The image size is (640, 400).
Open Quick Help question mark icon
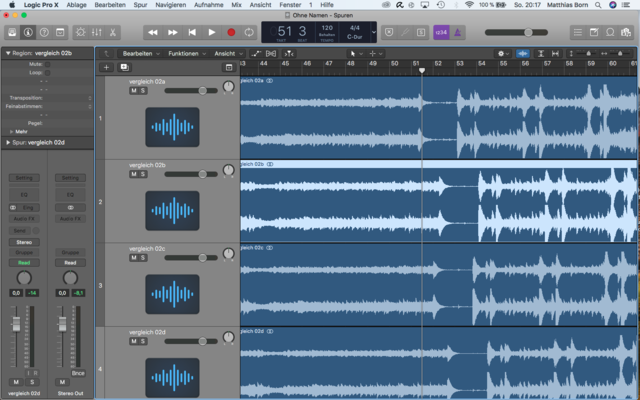point(44,33)
